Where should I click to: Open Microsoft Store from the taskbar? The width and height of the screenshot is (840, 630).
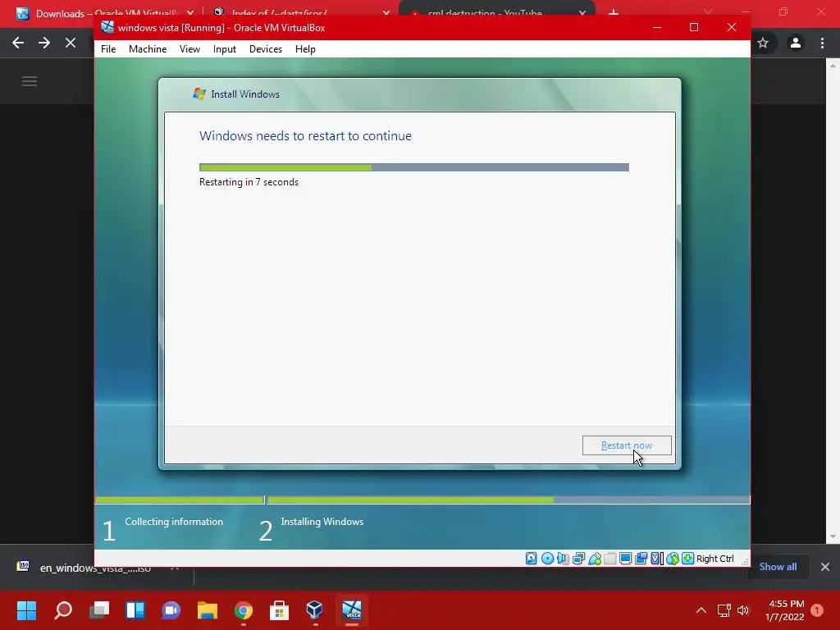[279, 610]
